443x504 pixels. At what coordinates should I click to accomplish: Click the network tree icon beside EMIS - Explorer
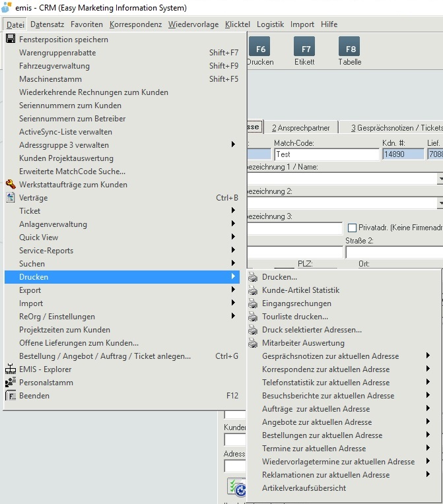pos(11,369)
